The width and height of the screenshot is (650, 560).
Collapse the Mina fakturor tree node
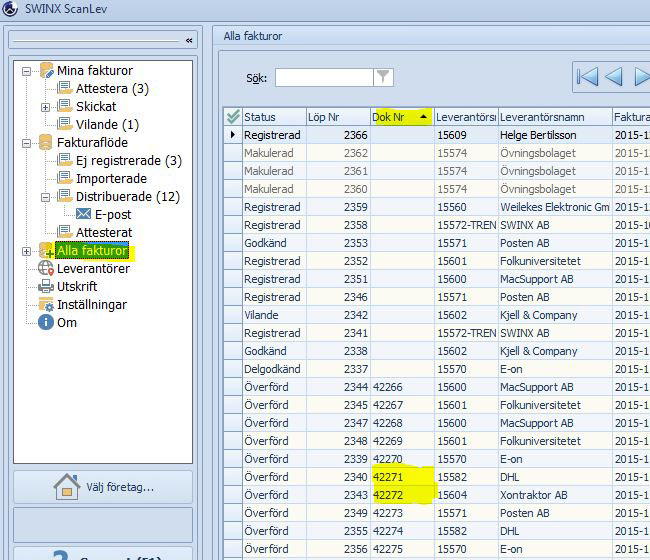click(26, 71)
